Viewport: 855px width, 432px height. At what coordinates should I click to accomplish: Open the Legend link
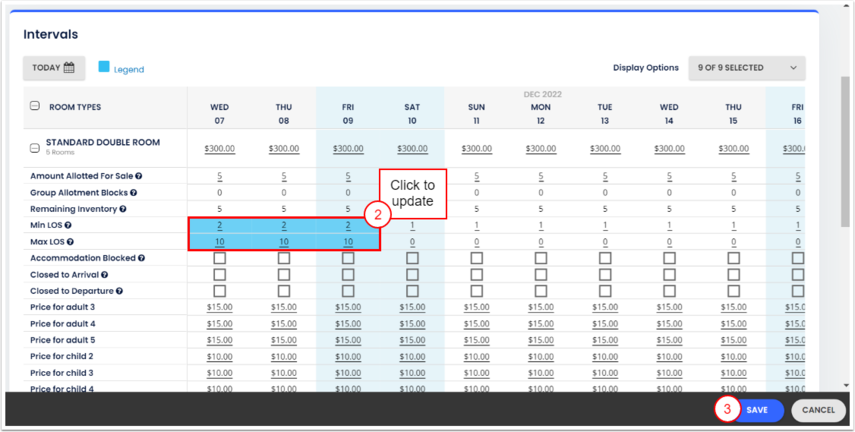[128, 70]
